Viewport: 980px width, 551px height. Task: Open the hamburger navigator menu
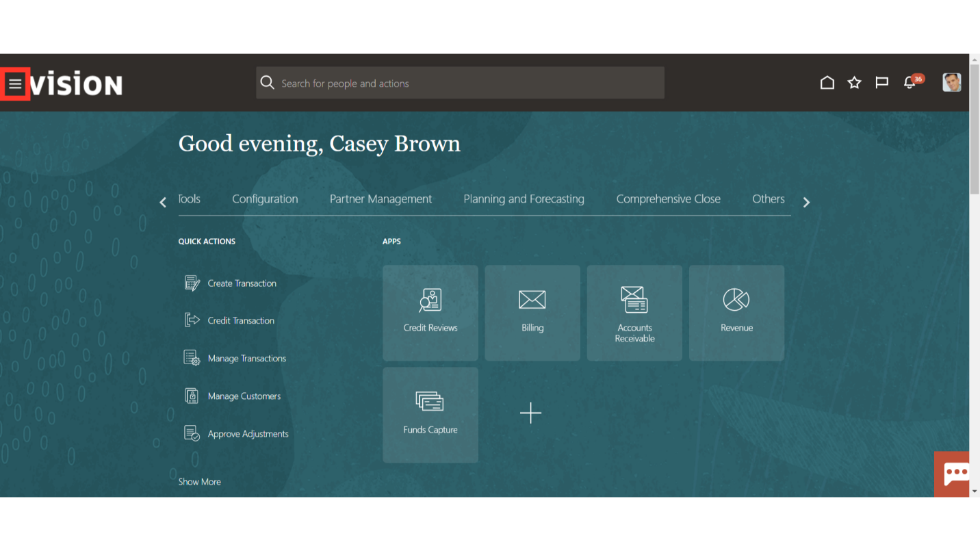pyautogui.click(x=15, y=84)
